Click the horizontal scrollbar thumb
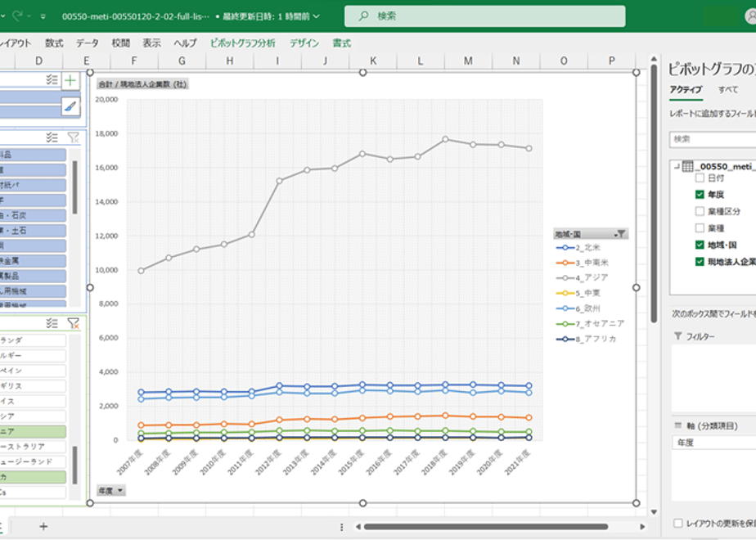 [x=485, y=527]
